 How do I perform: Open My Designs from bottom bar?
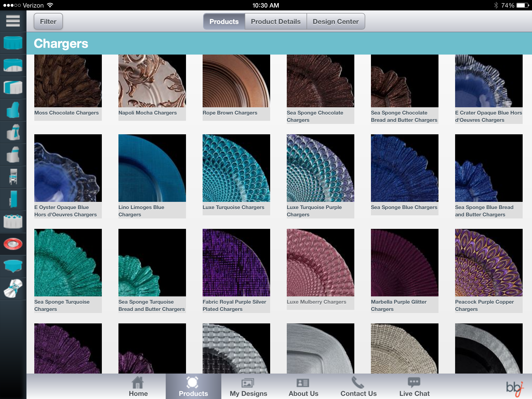248,387
